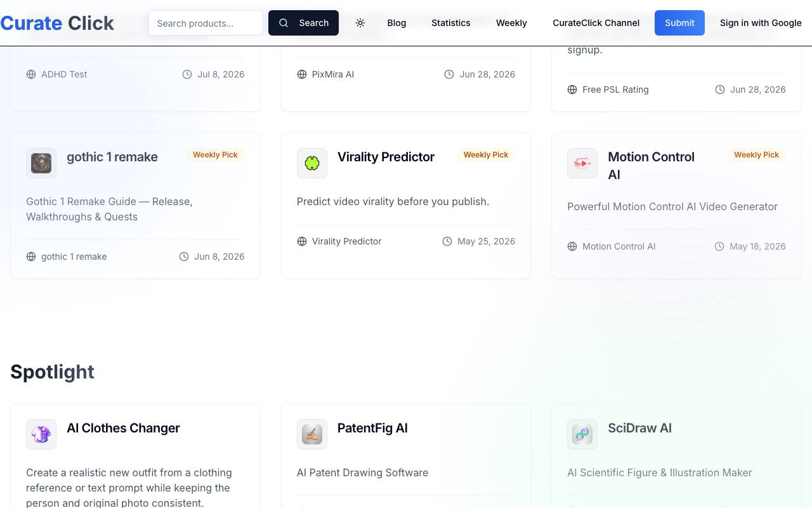Click Weekly Pick badge on Virality Predictor
Viewport: 812px width, 508px height.
coord(486,155)
